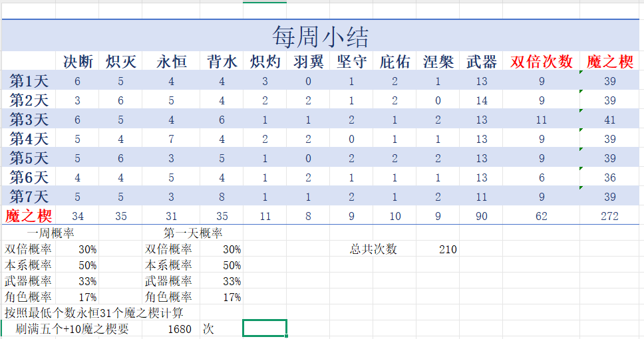The width and height of the screenshot is (644, 339).
Task: Click the 每周小结 title cell
Action: pyautogui.click(x=320, y=35)
